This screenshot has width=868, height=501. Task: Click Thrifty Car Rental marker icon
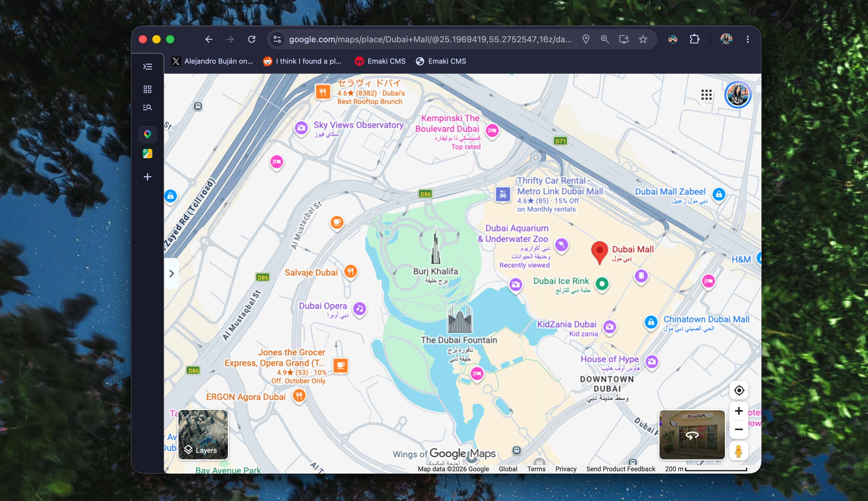click(503, 194)
